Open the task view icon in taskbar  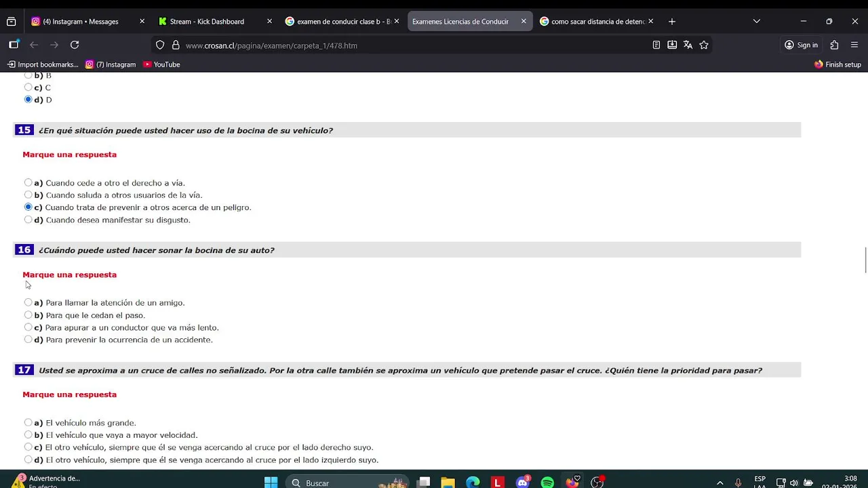point(424,483)
